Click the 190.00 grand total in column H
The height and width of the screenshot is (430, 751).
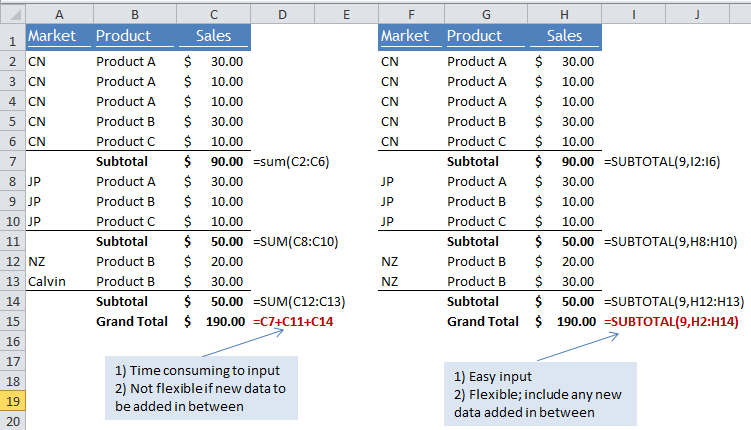[x=576, y=321]
